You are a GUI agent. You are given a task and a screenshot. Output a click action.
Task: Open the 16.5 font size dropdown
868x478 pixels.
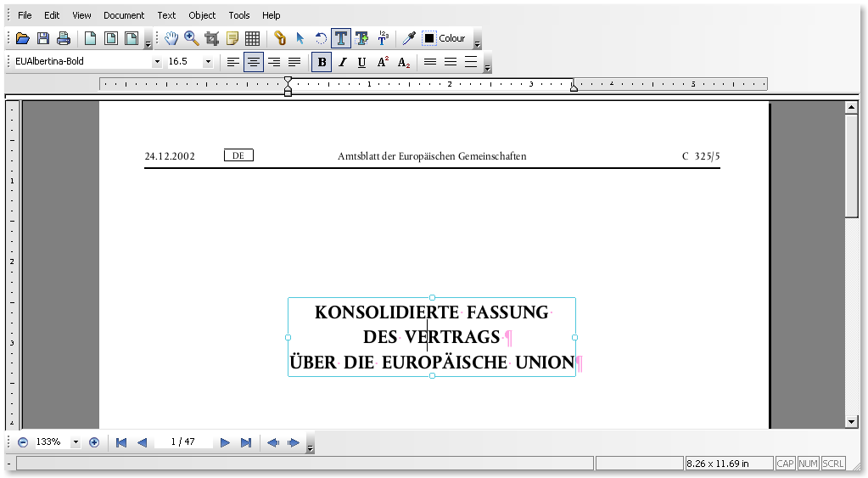208,62
